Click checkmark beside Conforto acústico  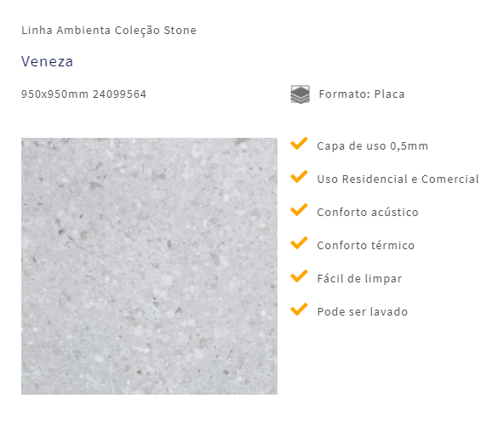click(x=299, y=209)
